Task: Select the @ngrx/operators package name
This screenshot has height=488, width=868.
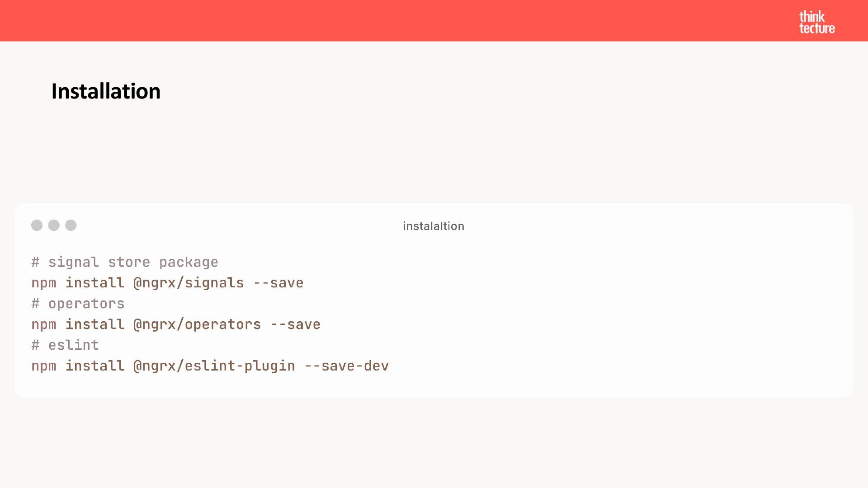Action: [197, 324]
